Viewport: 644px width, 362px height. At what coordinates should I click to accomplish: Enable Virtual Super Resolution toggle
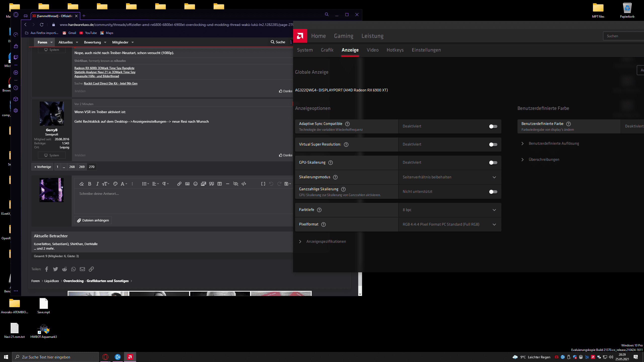(493, 145)
